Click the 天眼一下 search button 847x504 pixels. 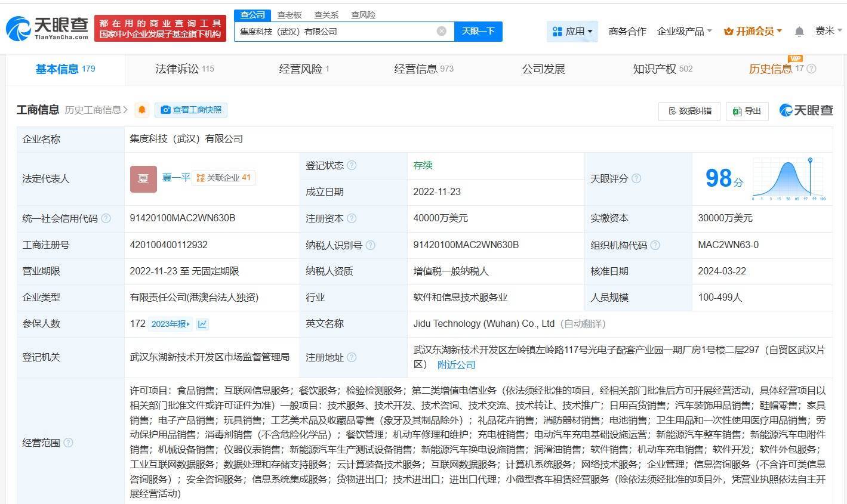click(x=478, y=31)
